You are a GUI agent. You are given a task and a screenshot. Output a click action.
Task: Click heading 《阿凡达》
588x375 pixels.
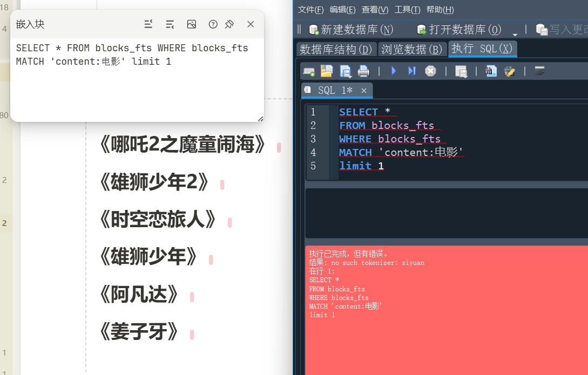click(x=139, y=295)
